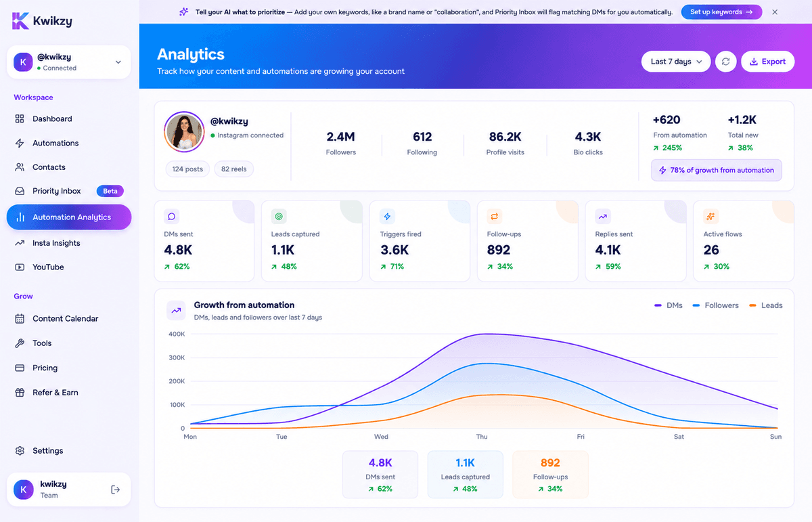Click the Active flows icon
Image resolution: width=812 pixels, height=522 pixels.
711,217
